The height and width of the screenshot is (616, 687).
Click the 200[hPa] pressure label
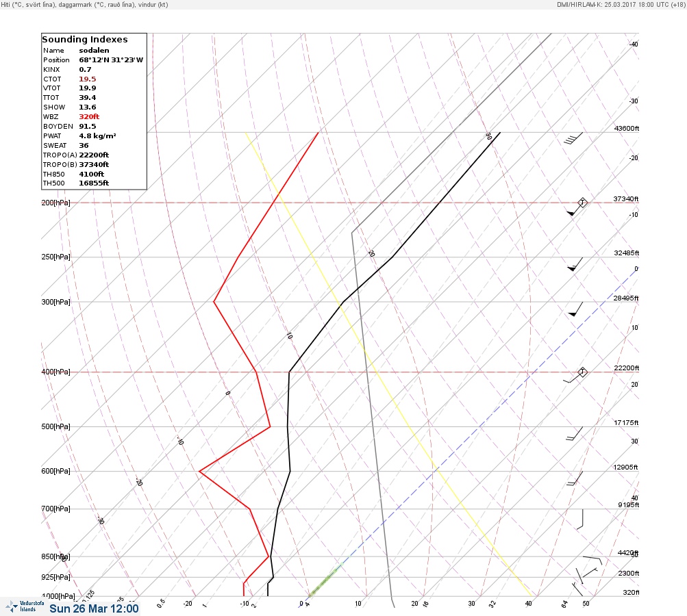pyautogui.click(x=55, y=203)
